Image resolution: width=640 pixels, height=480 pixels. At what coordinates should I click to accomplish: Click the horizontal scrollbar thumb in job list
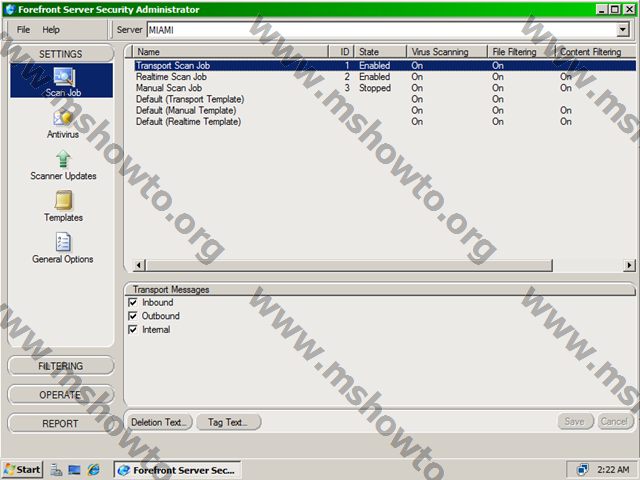coord(349,265)
